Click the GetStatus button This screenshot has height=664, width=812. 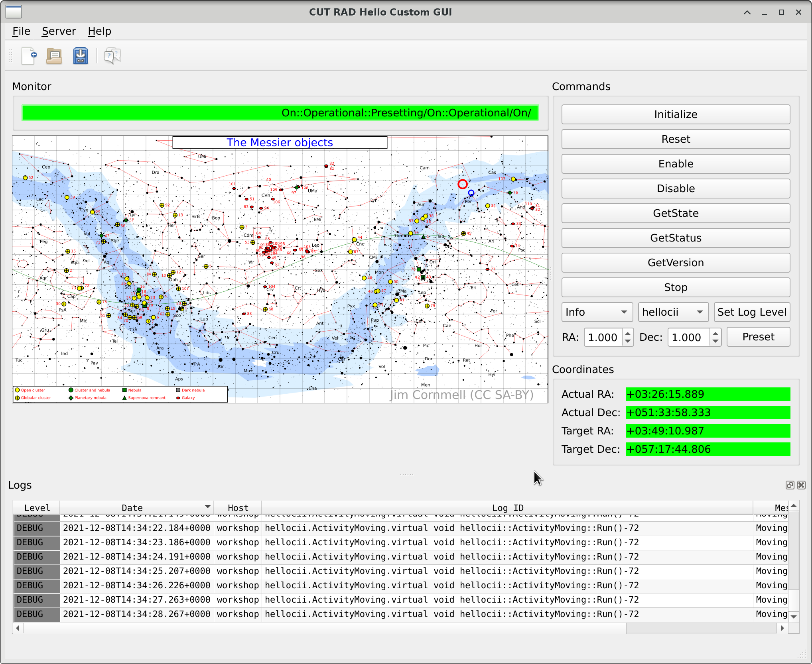675,238
